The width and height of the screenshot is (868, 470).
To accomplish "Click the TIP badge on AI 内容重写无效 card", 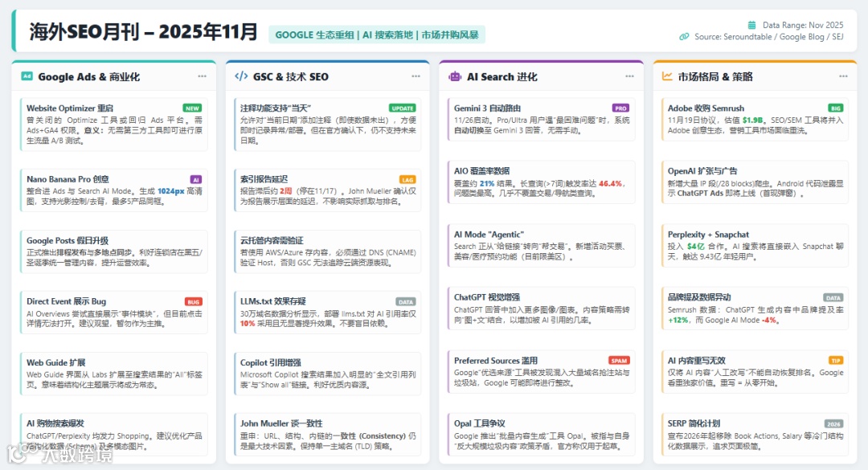I will [836, 361].
